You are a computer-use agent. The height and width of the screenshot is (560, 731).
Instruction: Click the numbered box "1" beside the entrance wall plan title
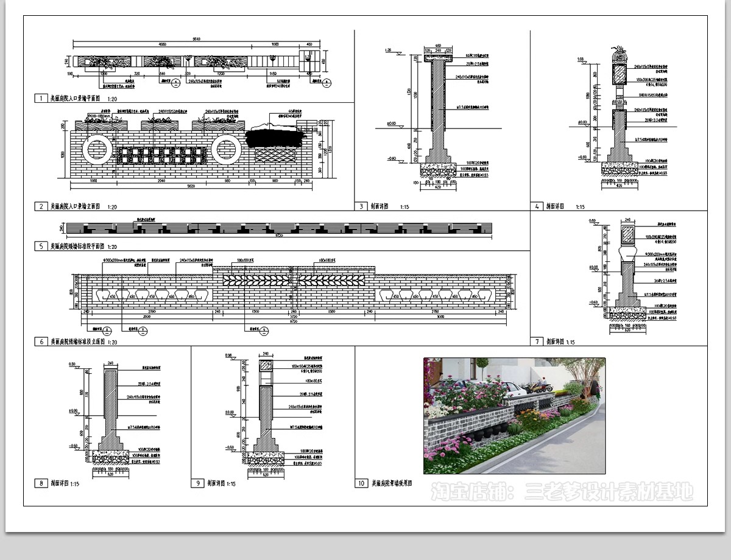pyautogui.click(x=40, y=98)
